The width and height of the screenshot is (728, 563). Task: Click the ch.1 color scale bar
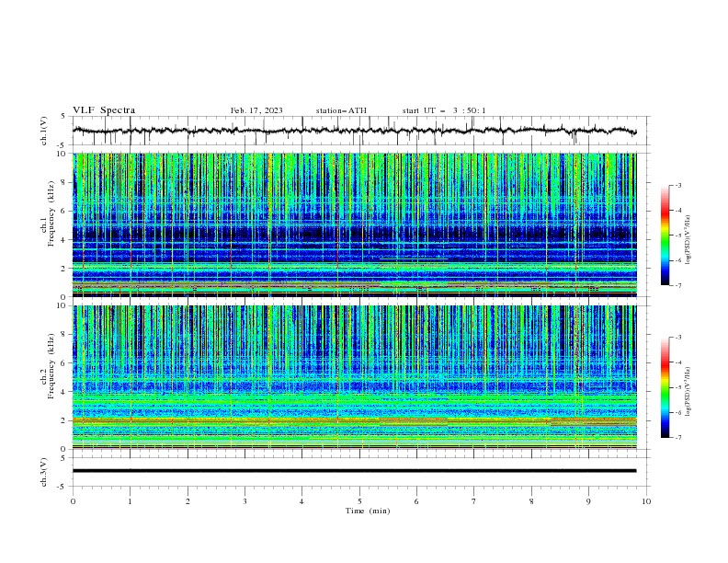point(665,236)
